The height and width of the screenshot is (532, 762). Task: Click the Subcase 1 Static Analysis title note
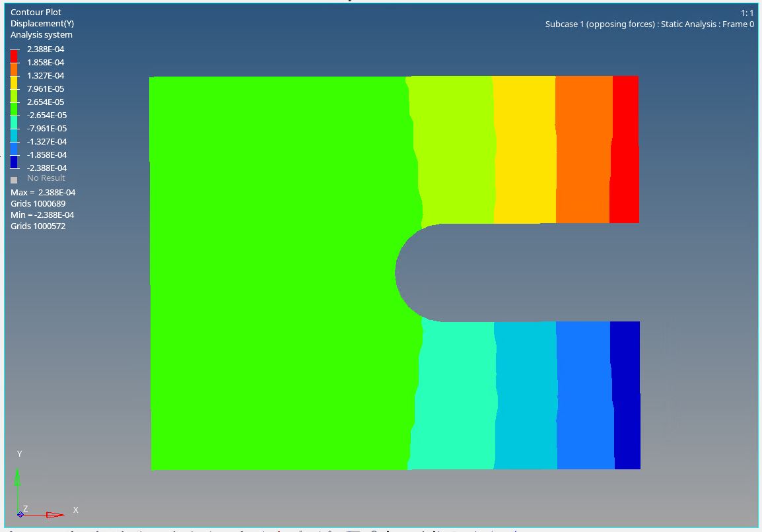click(x=649, y=24)
